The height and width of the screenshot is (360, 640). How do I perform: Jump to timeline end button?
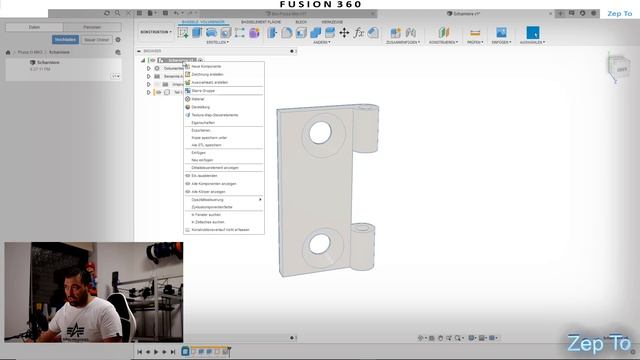click(173, 351)
